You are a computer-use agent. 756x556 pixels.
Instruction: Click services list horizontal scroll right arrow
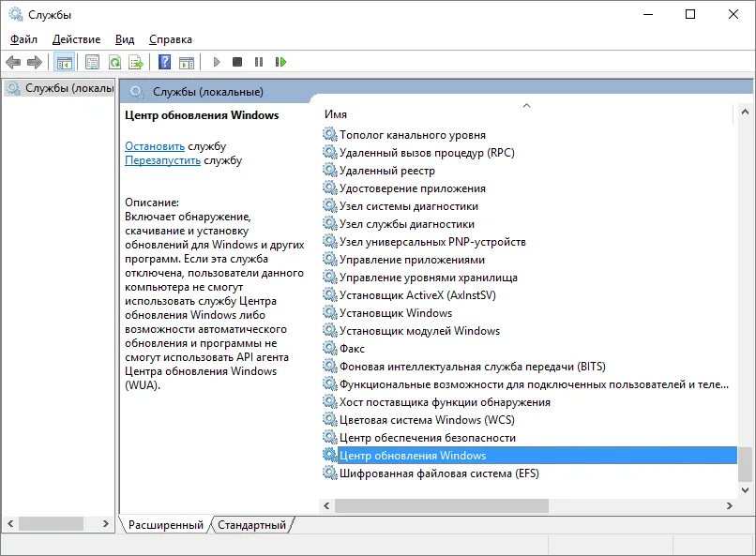click(x=730, y=505)
